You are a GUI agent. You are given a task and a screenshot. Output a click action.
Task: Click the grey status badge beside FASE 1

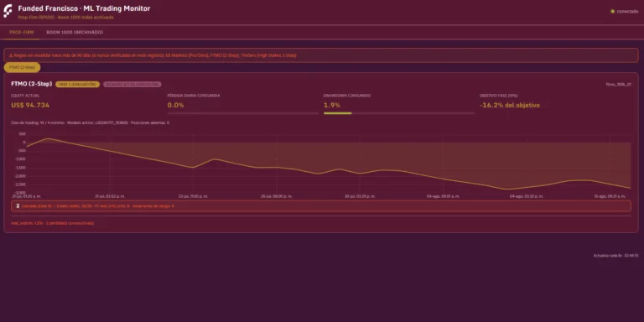(x=132, y=84)
